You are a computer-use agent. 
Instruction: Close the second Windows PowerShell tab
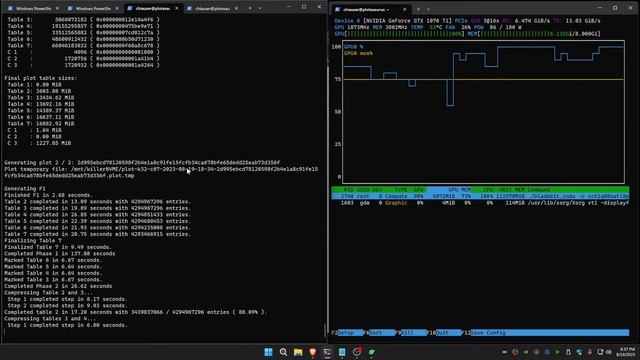point(117,8)
